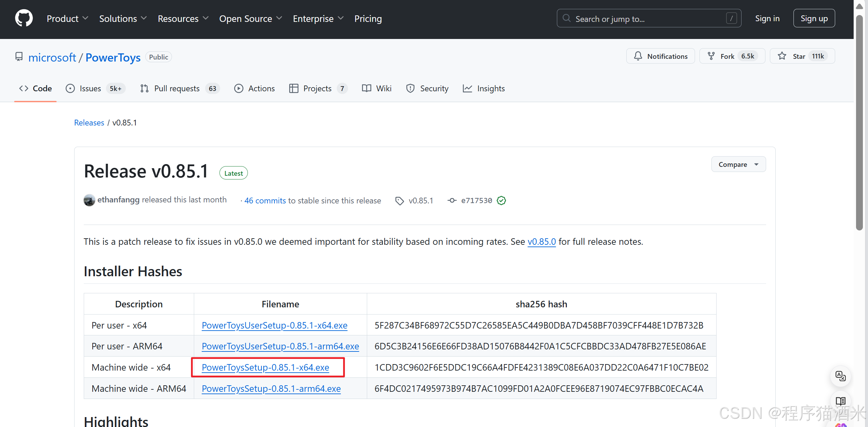Click the Sign up button
This screenshot has height=427, width=868.
pos(814,18)
